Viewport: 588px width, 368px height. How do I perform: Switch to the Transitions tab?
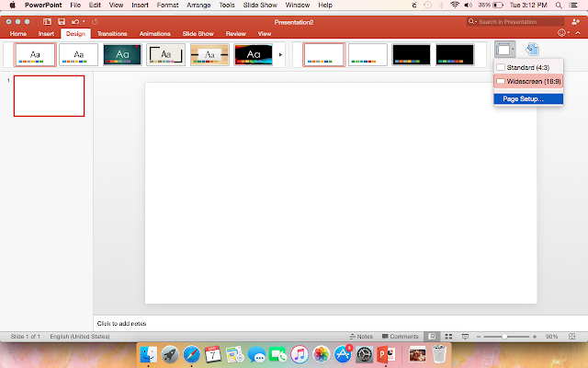click(x=112, y=34)
